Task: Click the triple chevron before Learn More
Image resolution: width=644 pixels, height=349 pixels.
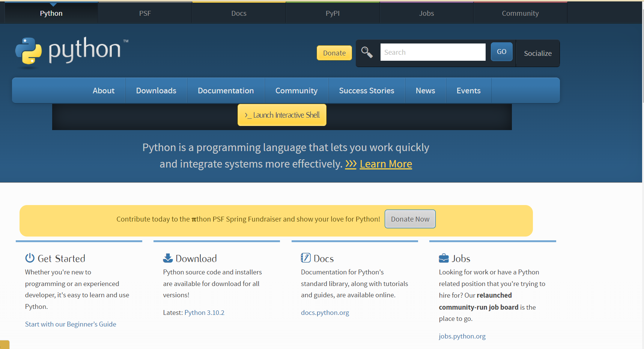Action: (351, 164)
